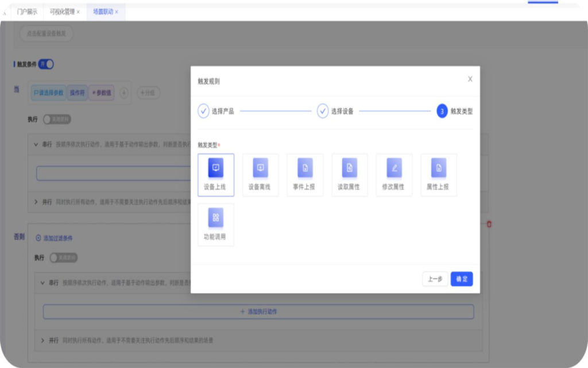Click the 参数值 field tag
The width and height of the screenshot is (588, 368).
tap(102, 93)
